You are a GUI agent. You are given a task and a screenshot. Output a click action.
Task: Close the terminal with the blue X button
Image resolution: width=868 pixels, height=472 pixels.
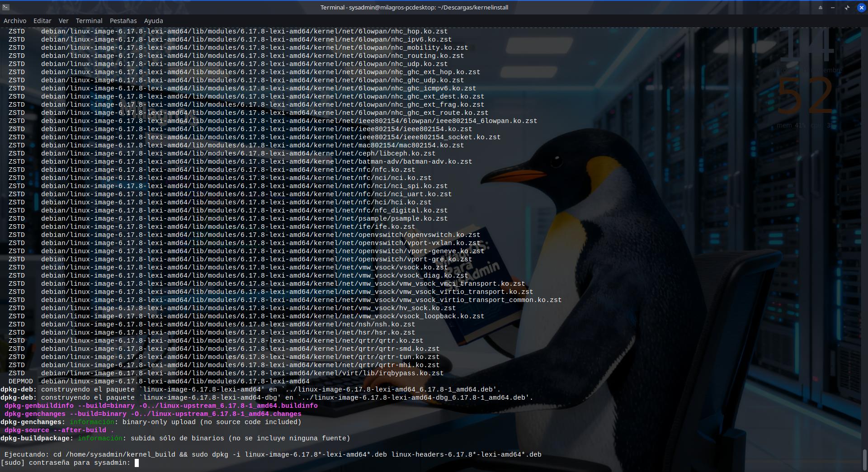coord(861,7)
